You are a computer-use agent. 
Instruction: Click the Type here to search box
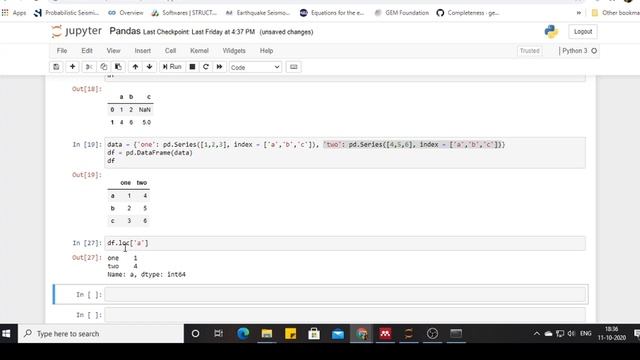(101, 334)
